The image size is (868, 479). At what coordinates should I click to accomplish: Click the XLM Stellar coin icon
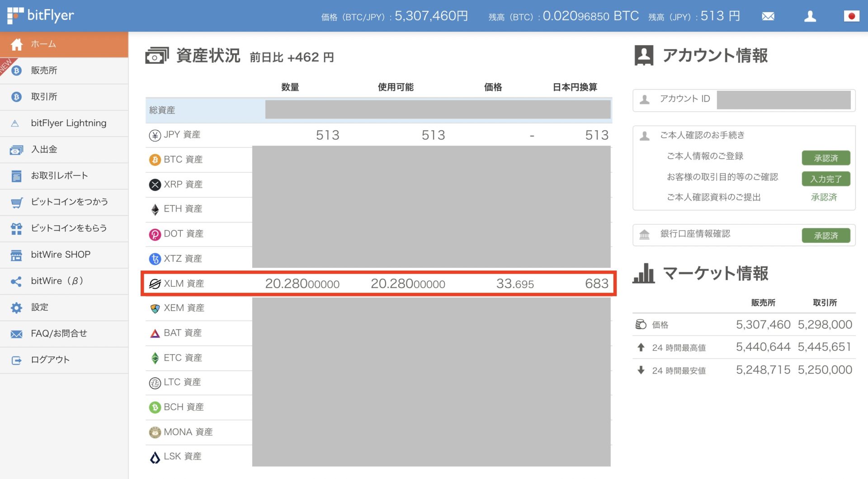pos(155,284)
